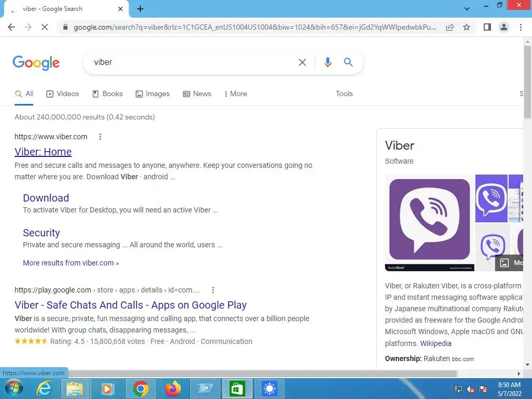
Task: Share this page via address bar icon
Action: coord(450,27)
